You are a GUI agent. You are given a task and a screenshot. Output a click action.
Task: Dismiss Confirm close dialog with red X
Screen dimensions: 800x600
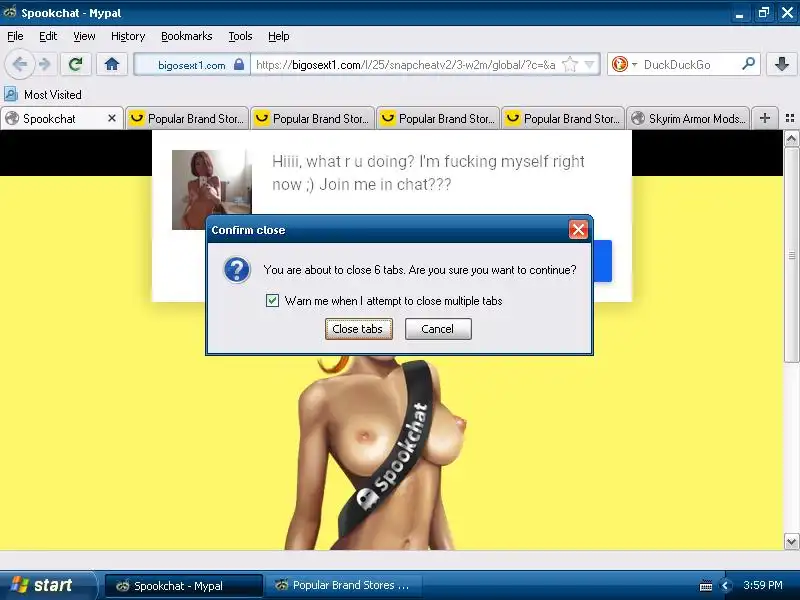[x=578, y=230]
